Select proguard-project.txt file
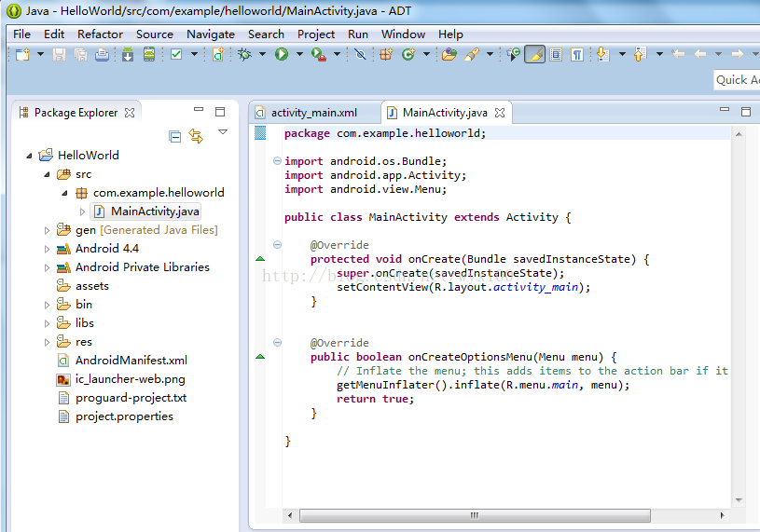The width and height of the screenshot is (760, 532). click(121, 398)
